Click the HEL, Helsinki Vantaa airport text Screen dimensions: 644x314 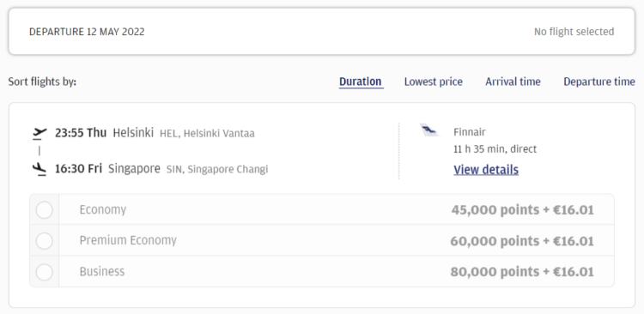click(207, 133)
